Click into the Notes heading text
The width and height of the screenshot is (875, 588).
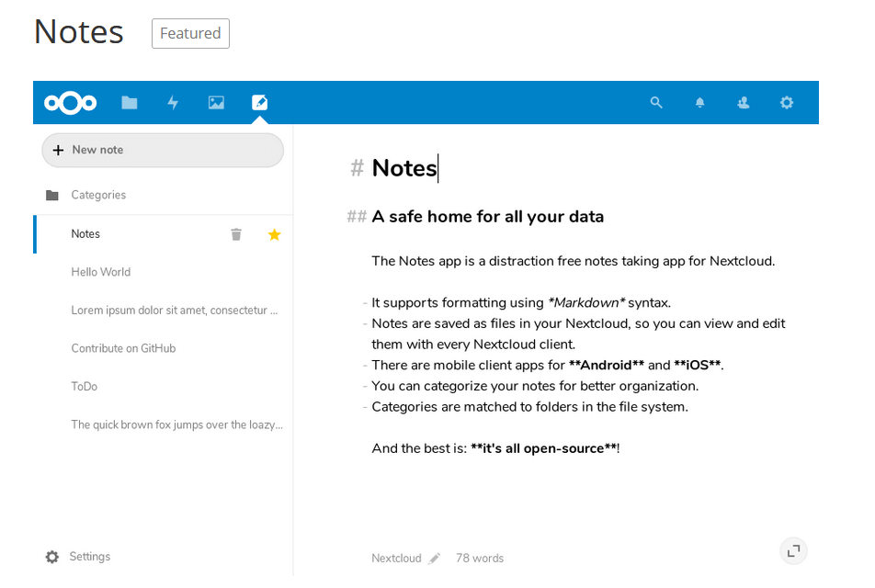(404, 168)
